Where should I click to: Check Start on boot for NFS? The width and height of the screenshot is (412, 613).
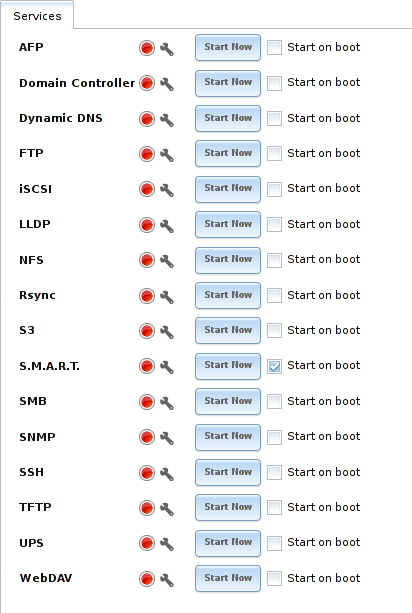tap(274, 260)
